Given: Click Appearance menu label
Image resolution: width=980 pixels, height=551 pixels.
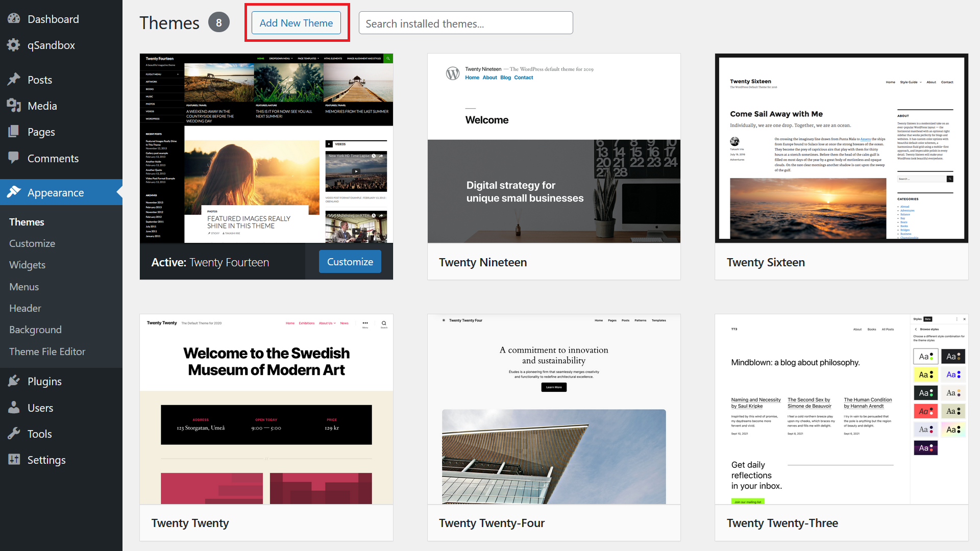Looking at the screenshot, I should coord(56,193).
